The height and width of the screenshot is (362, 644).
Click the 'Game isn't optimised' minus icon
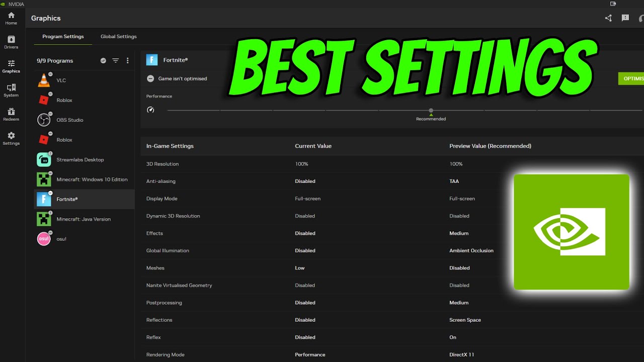[x=150, y=78]
